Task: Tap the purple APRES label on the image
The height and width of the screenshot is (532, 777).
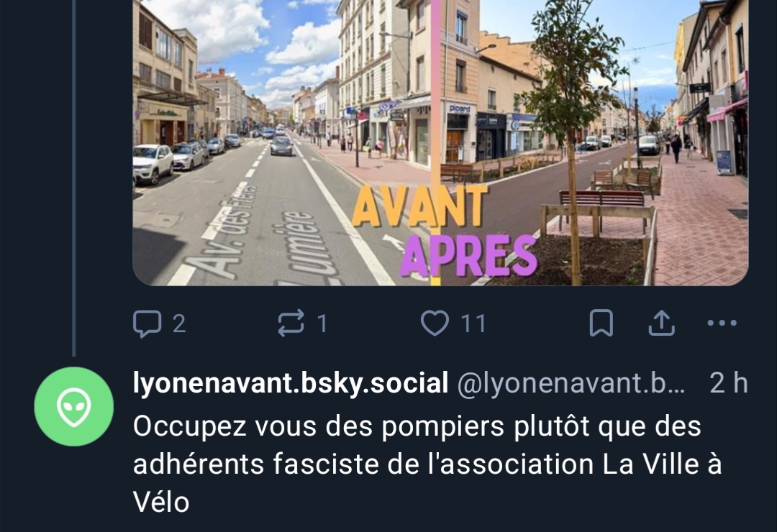Action: [x=469, y=256]
